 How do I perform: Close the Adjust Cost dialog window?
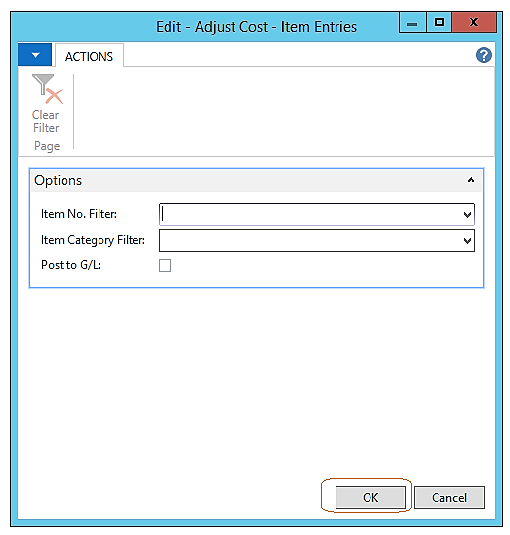(474, 23)
